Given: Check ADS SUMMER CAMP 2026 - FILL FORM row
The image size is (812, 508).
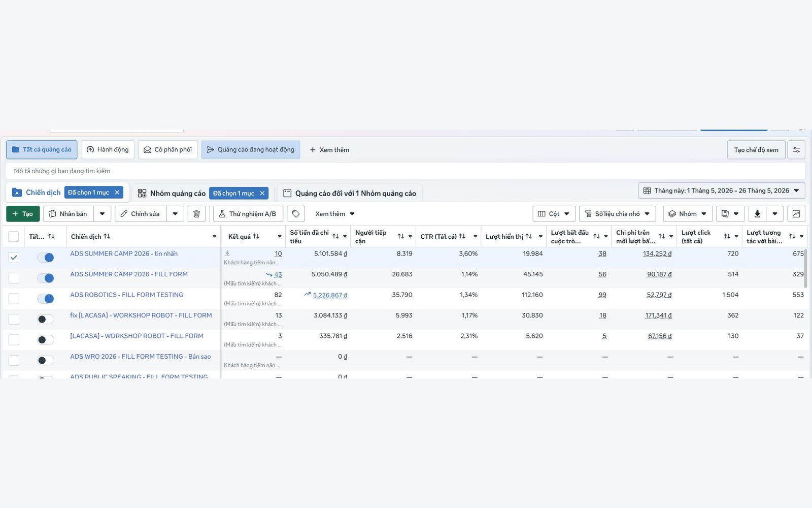Looking at the screenshot, I should click(14, 278).
